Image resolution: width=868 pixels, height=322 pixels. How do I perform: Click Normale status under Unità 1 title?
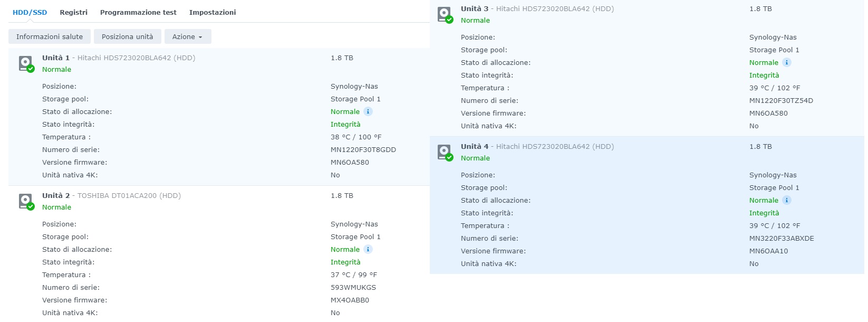(x=56, y=69)
